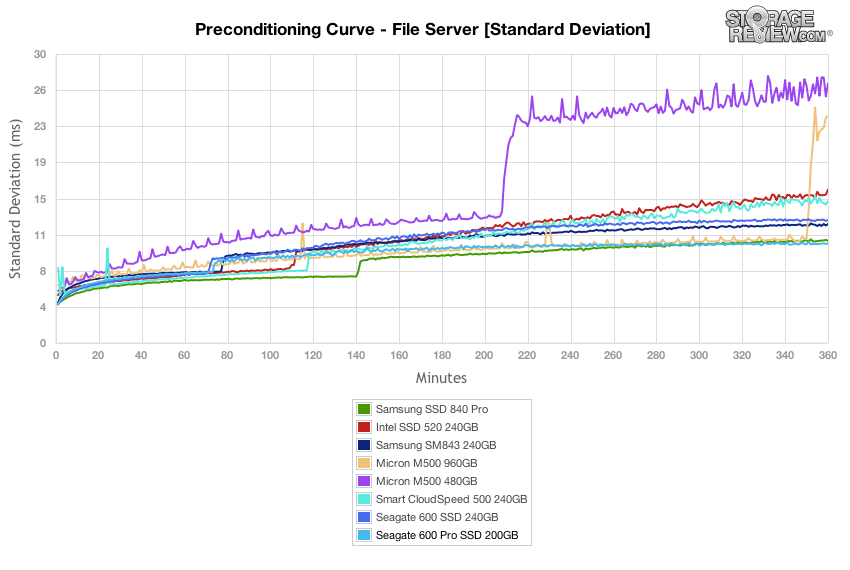Click the green Samsung SSD 840 Pro swatch

click(364, 409)
